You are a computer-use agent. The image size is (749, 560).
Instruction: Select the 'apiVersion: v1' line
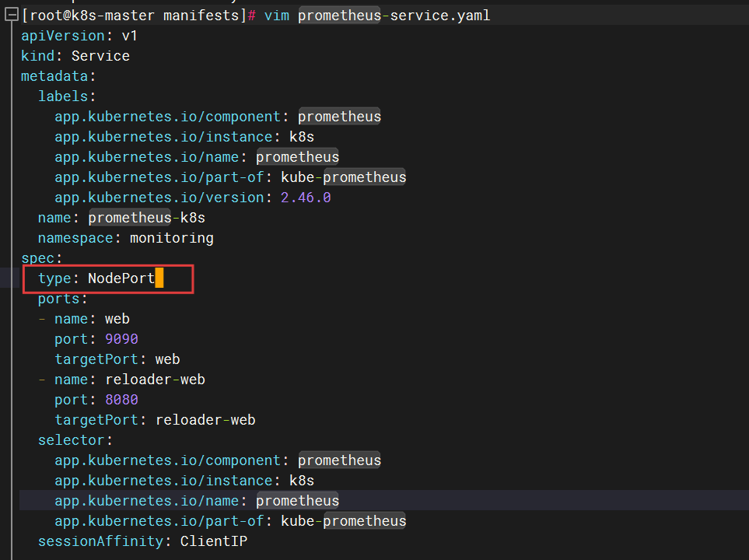coord(79,36)
